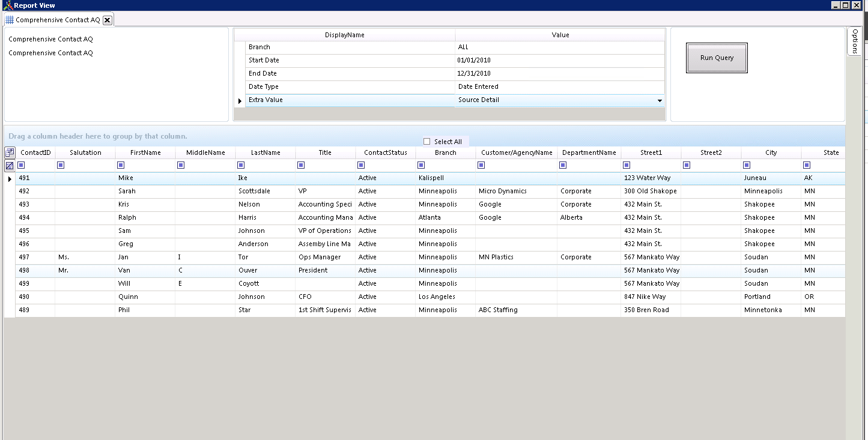Click Assemby Line Ma title cell

(x=326, y=244)
